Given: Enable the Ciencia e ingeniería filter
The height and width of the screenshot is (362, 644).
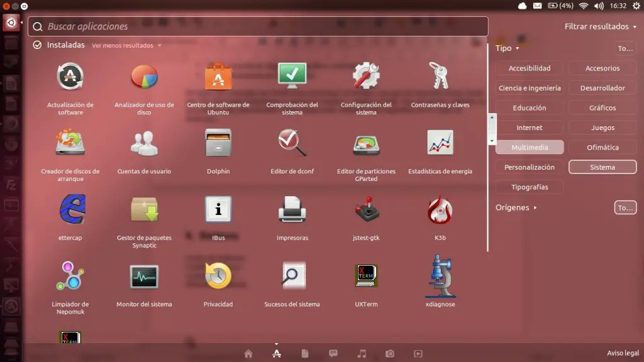Looking at the screenshot, I should [530, 88].
